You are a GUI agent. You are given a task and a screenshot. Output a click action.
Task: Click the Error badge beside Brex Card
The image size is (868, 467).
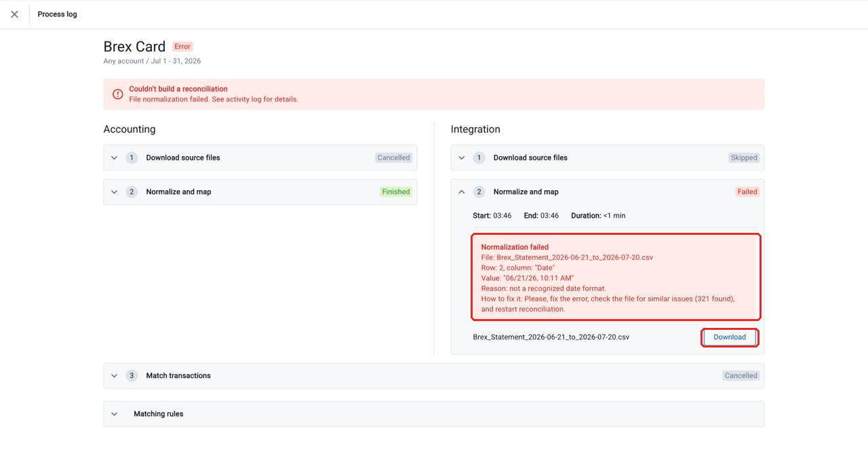182,47
